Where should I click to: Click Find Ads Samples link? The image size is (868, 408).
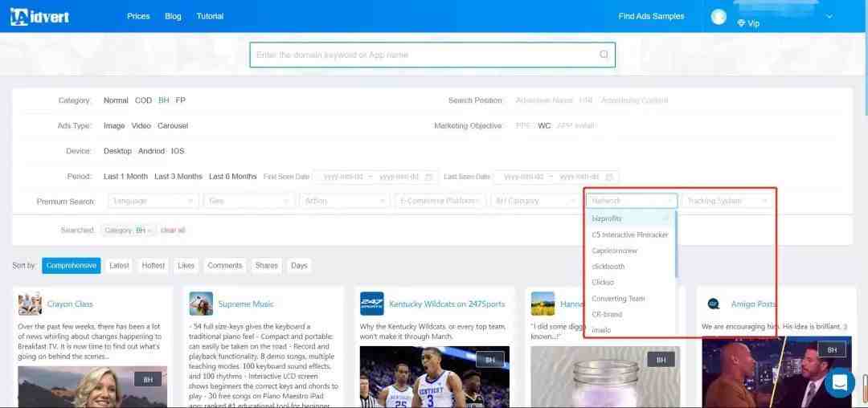click(x=651, y=17)
